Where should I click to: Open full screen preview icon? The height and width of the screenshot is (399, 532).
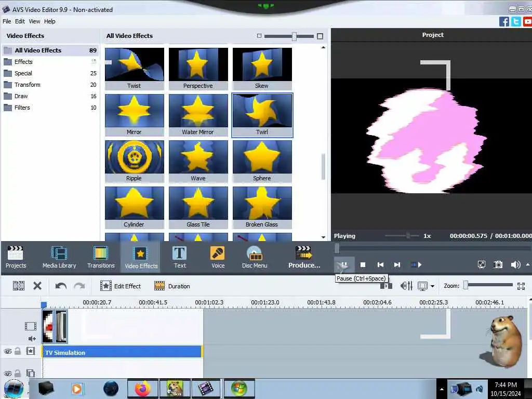tap(481, 264)
